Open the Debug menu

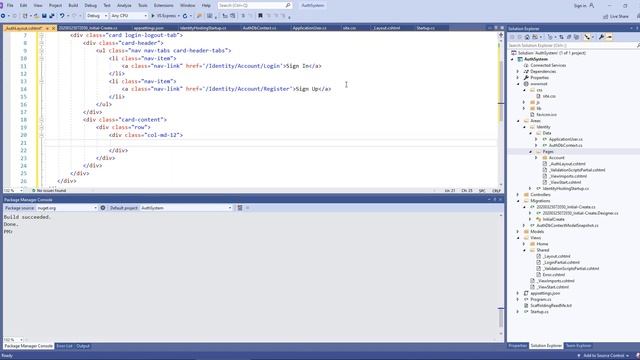point(91,6)
